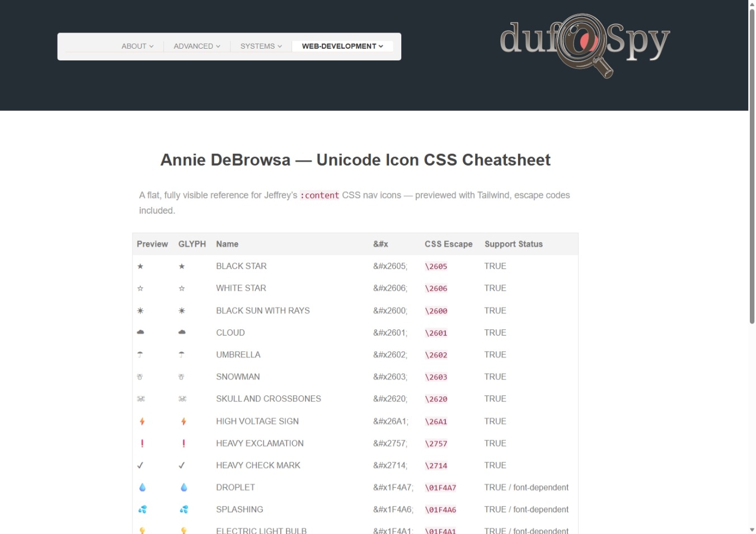Select the SKULL AND CROSSBONES row name
The height and width of the screenshot is (534, 756).
pos(268,399)
